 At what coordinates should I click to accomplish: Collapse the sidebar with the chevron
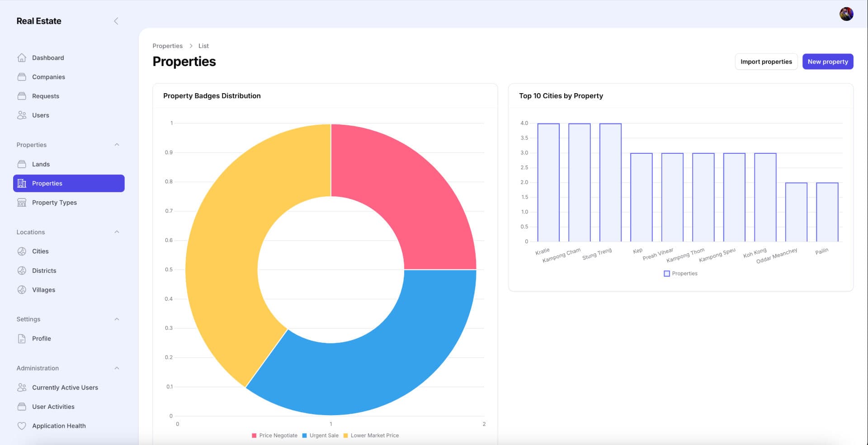tap(116, 21)
